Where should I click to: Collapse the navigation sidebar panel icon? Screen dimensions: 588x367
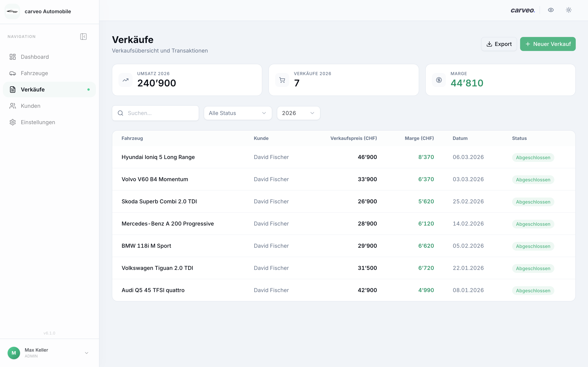83,37
